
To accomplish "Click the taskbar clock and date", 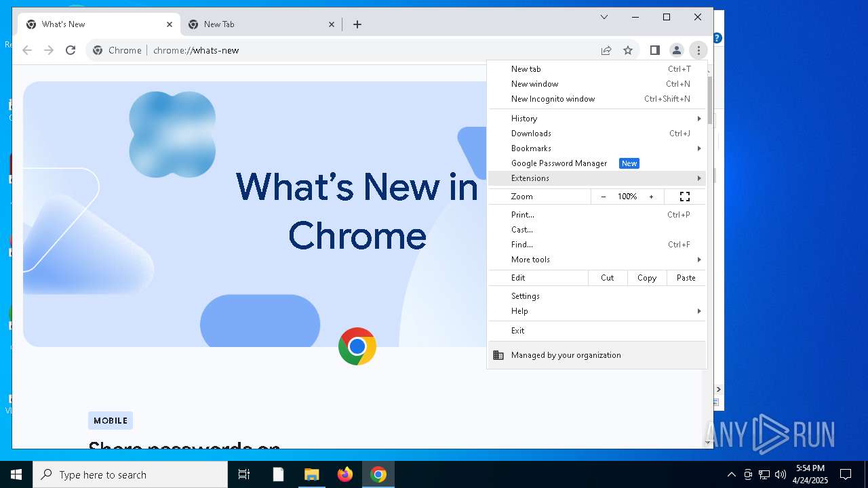I will point(810,474).
